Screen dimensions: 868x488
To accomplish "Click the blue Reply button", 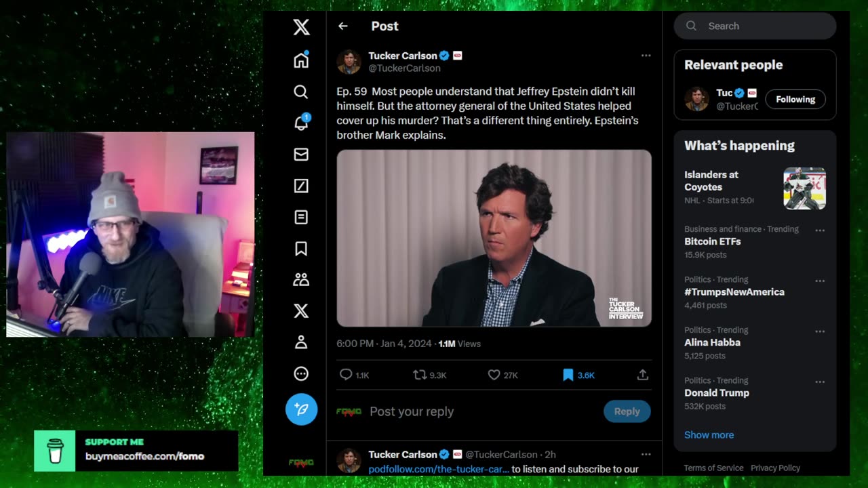I will tap(627, 411).
